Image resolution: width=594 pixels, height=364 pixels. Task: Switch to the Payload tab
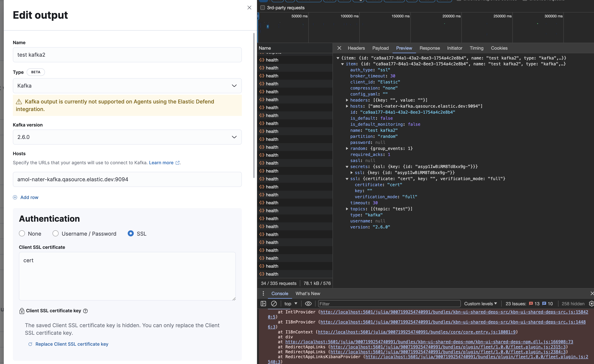pos(380,48)
